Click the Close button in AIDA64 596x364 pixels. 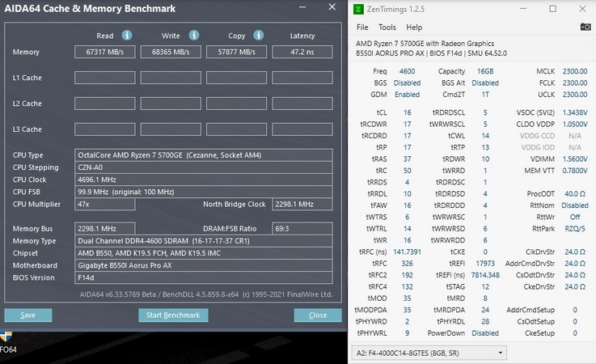coord(318,315)
